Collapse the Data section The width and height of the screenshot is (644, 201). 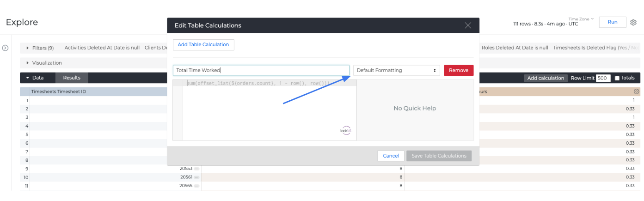tap(35, 78)
